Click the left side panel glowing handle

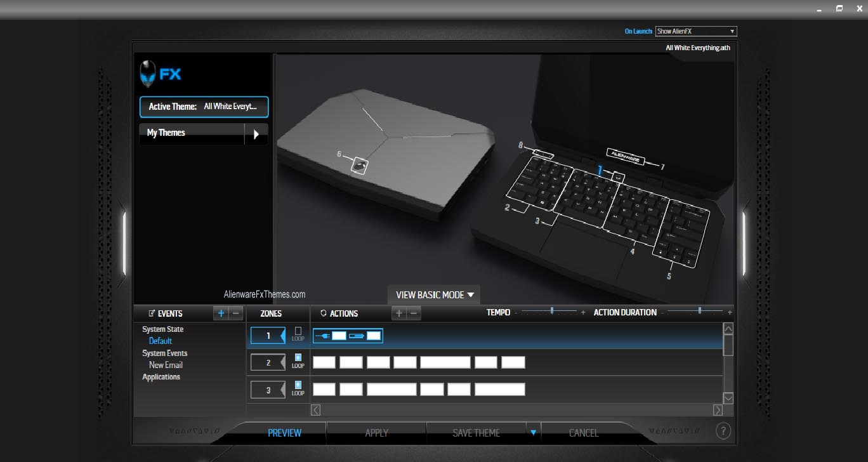(x=124, y=244)
